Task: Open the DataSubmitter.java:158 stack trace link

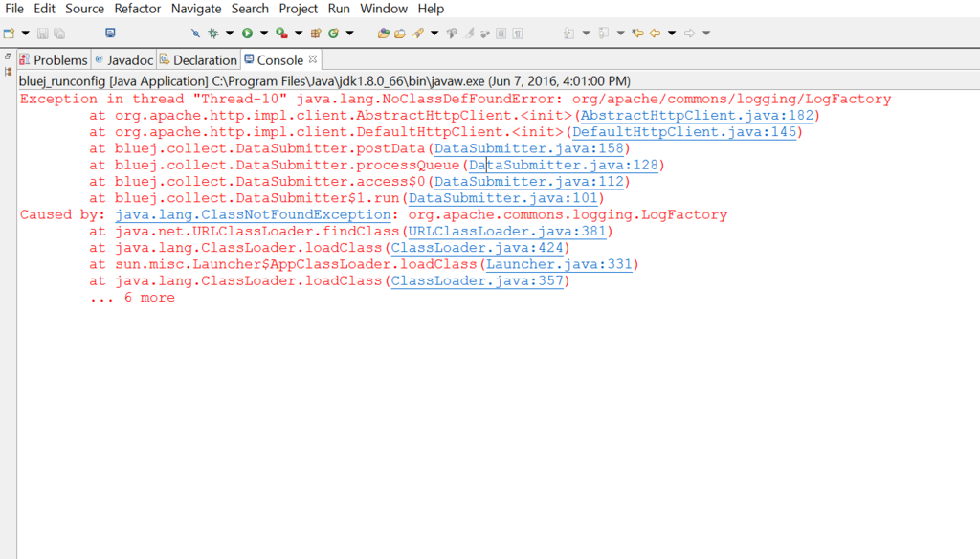Action: 528,148
